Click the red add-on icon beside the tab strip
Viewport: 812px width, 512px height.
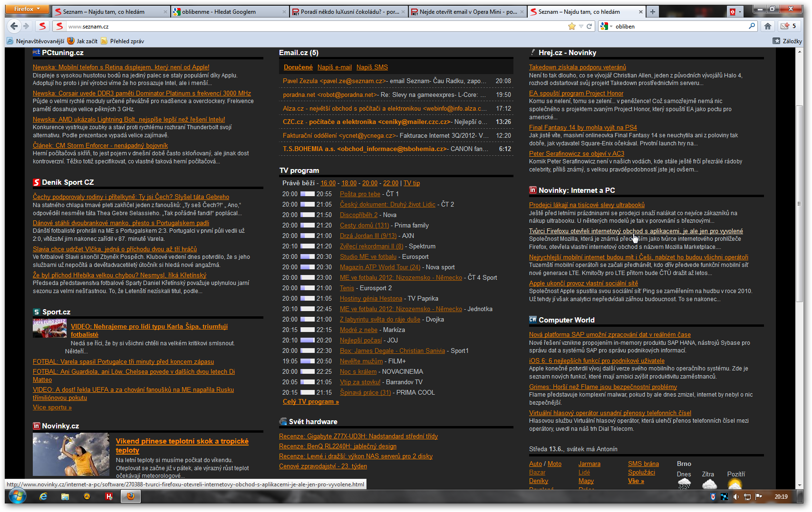733,11
